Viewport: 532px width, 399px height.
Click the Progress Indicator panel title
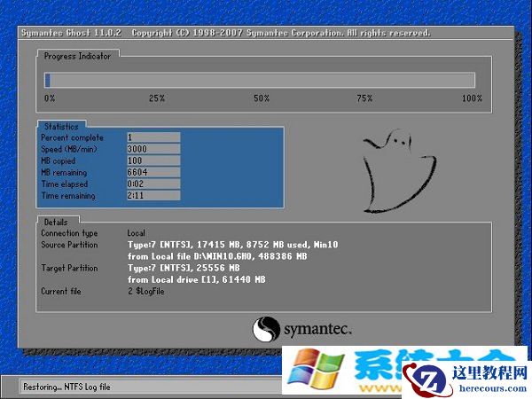tap(77, 56)
